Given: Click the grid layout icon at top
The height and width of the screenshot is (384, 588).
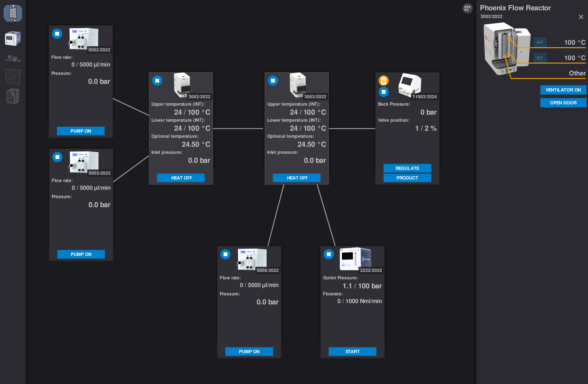Looking at the screenshot, I should (467, 8).
